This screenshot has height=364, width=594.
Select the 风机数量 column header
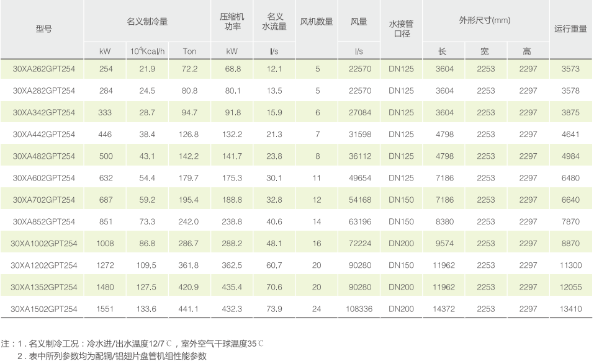pos(317,21)
